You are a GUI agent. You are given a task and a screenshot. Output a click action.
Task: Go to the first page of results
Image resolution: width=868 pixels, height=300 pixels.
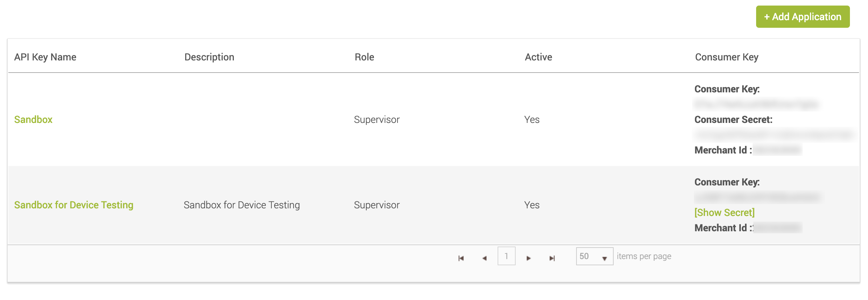[461, 258]
